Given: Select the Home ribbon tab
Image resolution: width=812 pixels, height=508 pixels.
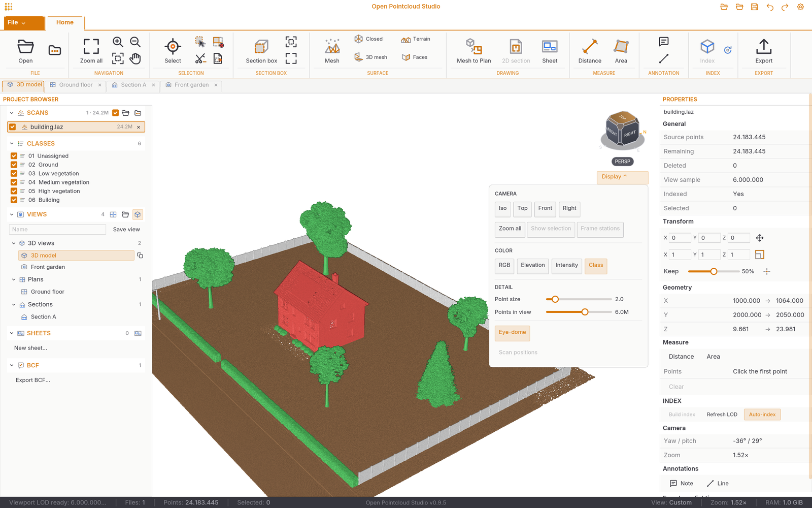Looking at the screenshot, I should click(x=65, y=23).
